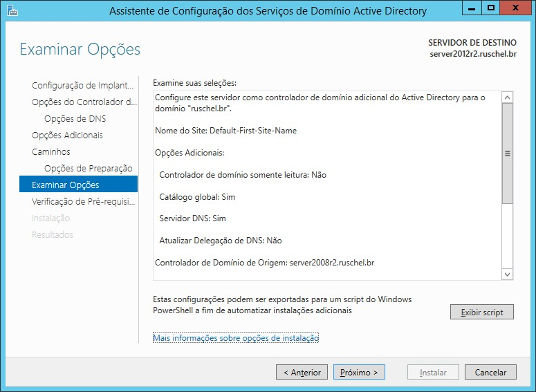The image size is (536, 392).
Task: Click the wizard icon in the title bar
Action: pyautogui.click(x=12, y=10)
